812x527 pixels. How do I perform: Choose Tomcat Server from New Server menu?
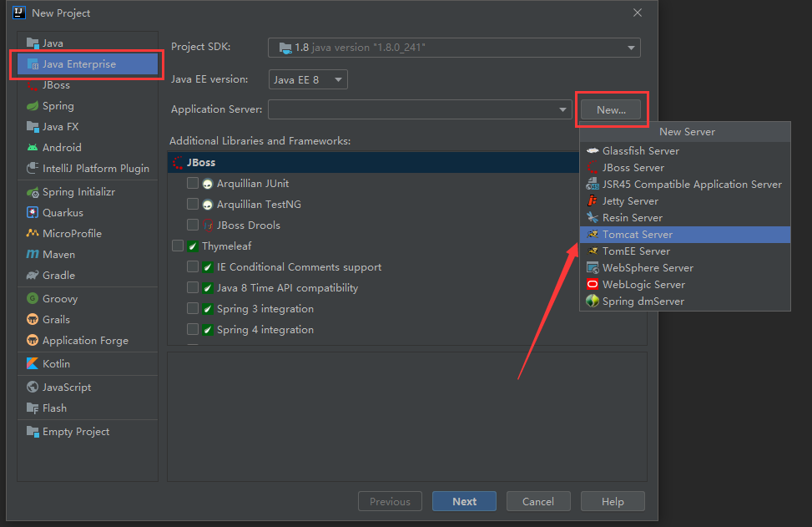click(685, 235)
